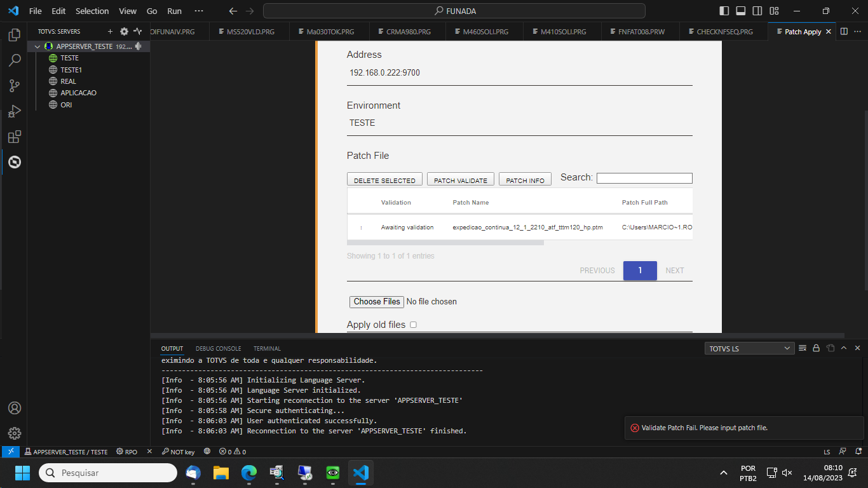
Task: Click the add server plus icon
Action: coord(111,31)
